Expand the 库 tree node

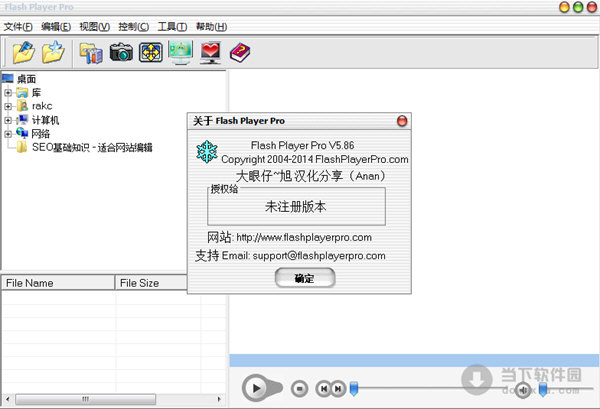pyautogui.click(x=8, y=93)
